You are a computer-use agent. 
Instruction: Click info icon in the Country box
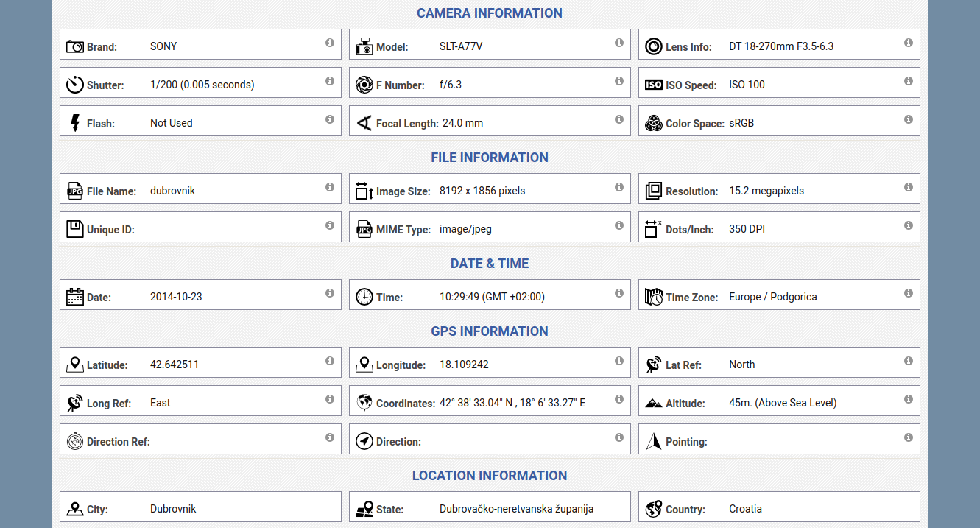[x=909, y=505]
